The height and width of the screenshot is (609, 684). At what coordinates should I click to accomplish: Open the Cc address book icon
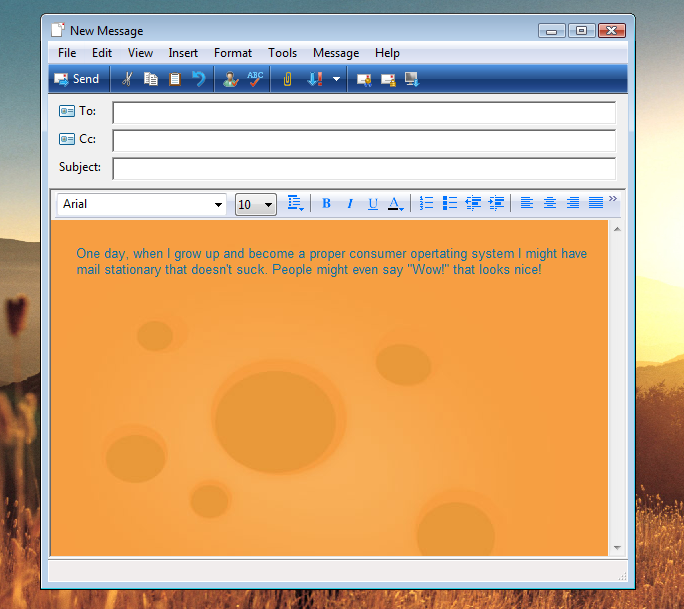[x=67, y=139]
